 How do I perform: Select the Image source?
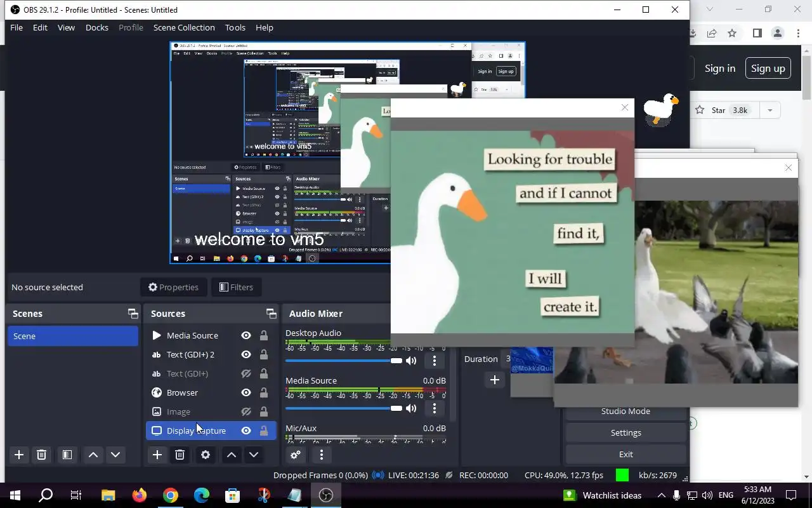[211, 411]
